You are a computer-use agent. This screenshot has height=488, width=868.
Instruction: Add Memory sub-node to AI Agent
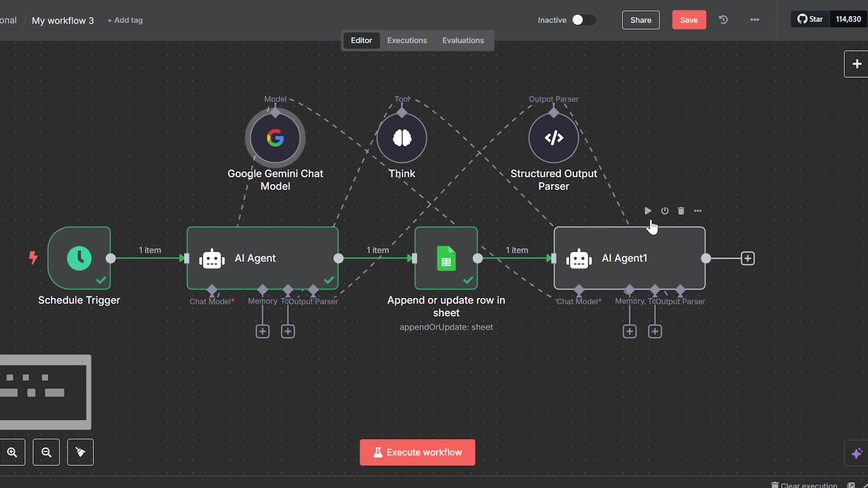pyautogui.click(x=262, y=331)
